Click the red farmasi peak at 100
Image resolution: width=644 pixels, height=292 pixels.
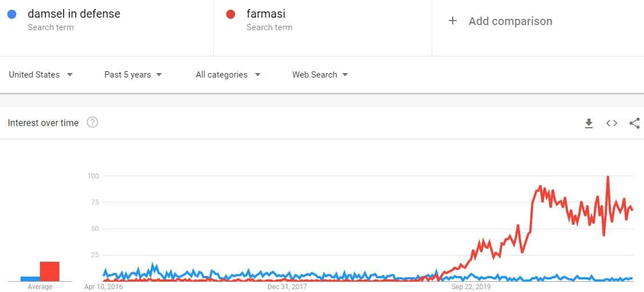607,177
